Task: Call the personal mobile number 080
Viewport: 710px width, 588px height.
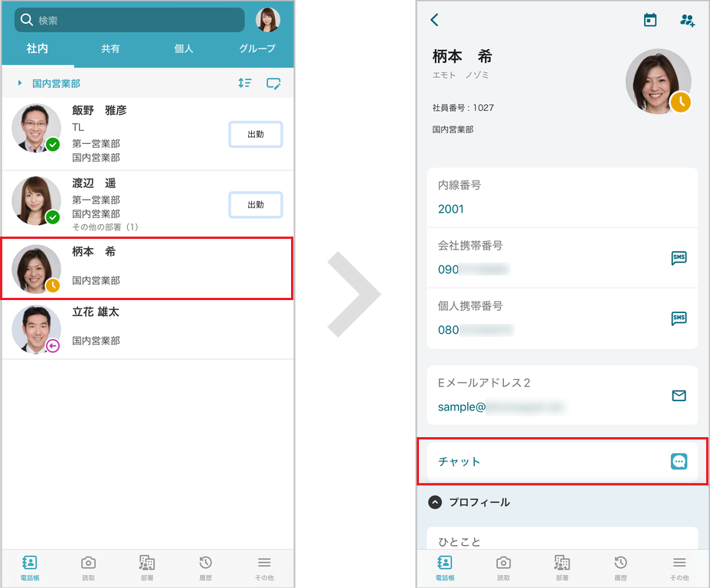Action: tap(476, 330)
